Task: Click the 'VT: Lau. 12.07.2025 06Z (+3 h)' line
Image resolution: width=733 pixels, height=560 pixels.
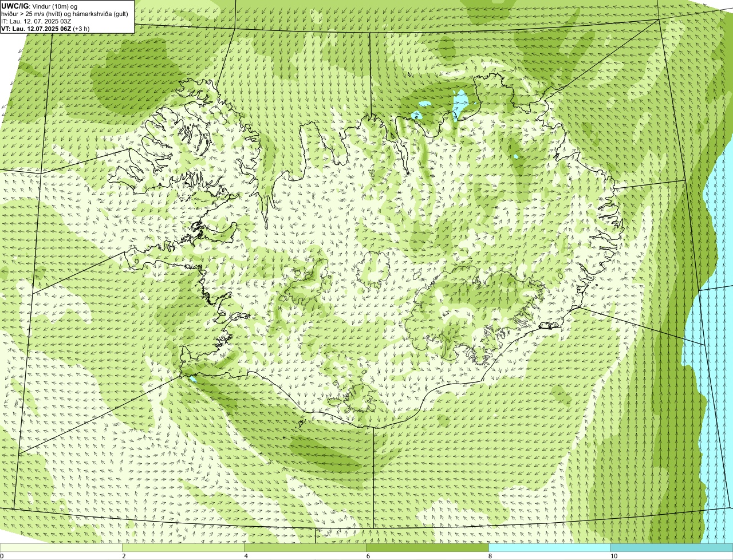Action: (x=45, y=29)
